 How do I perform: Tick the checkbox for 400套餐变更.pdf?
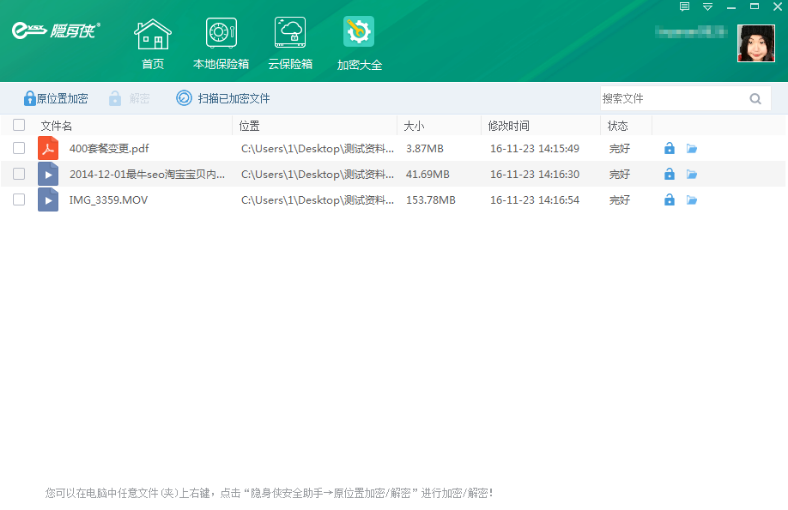coord(19,148)
